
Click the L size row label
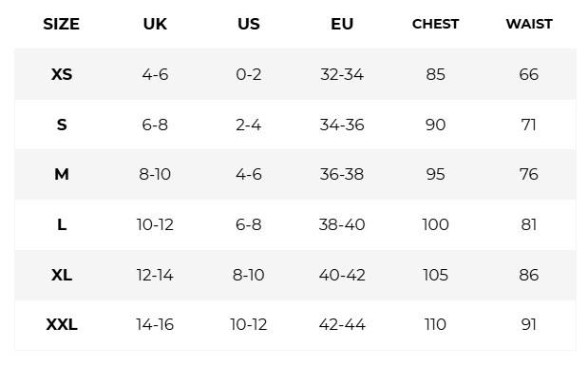coord(62,224)
